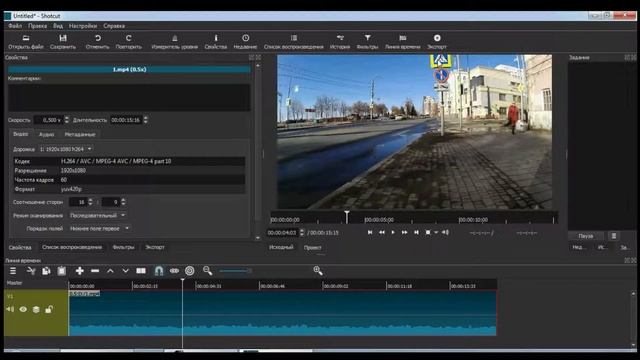This screenshot has width=640, height=360.
Task: Copy the clip in the timeline toolbar
Action: click(x=46, y=271)
